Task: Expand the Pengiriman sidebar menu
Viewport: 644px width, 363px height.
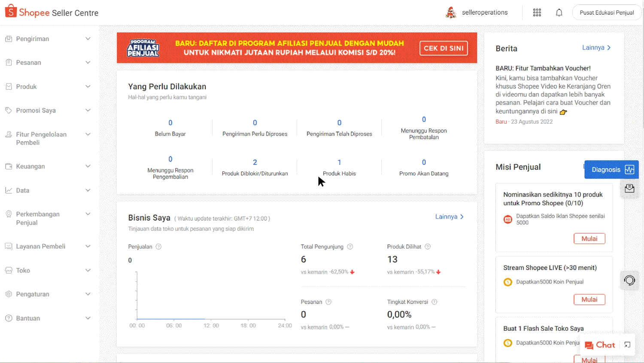Action: 88,39
